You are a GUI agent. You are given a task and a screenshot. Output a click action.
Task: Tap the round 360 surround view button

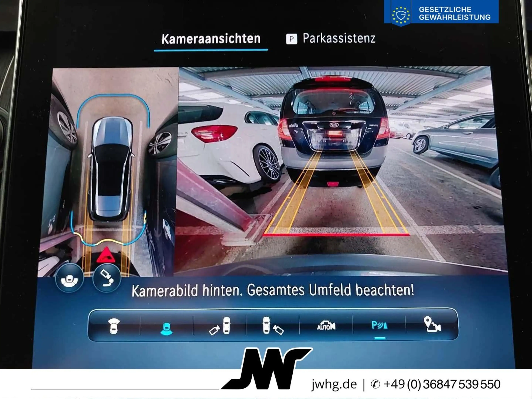click(x=70, y=278)
